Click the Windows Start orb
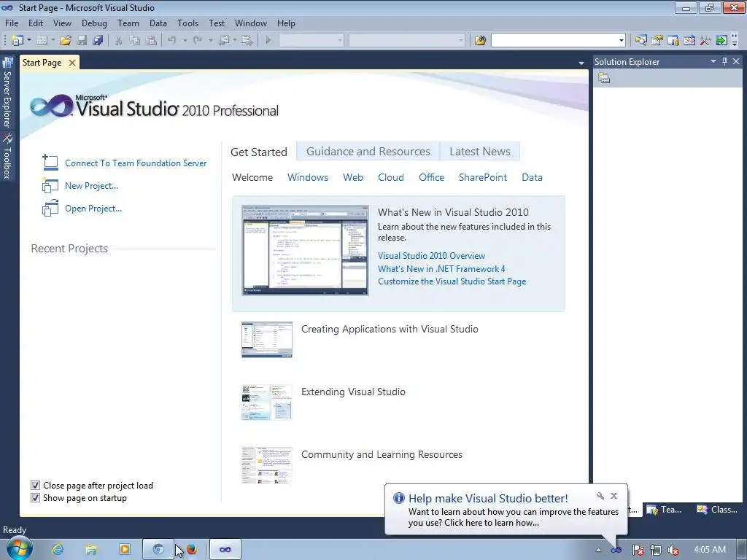Screen dimensions: 747x560 click(x=18, y=549)
